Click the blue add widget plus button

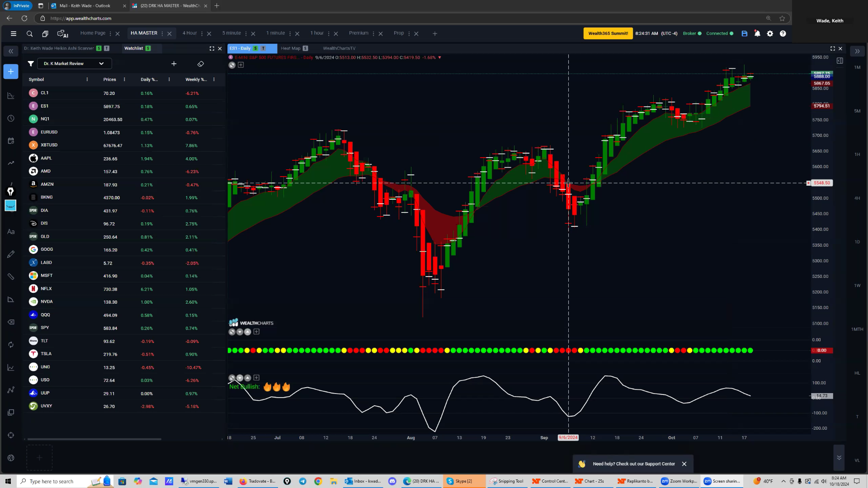(11, 71)
